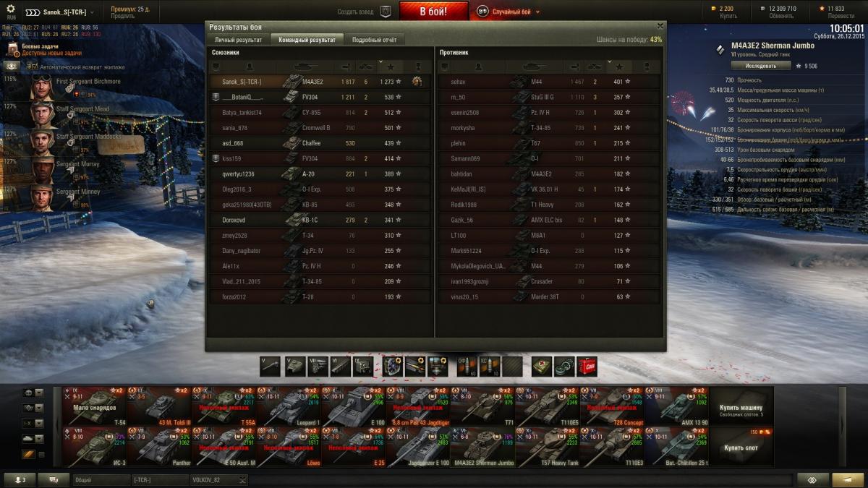Open the create platoon icon
Viewport: 868px width, 488px height.
[386, 12]
